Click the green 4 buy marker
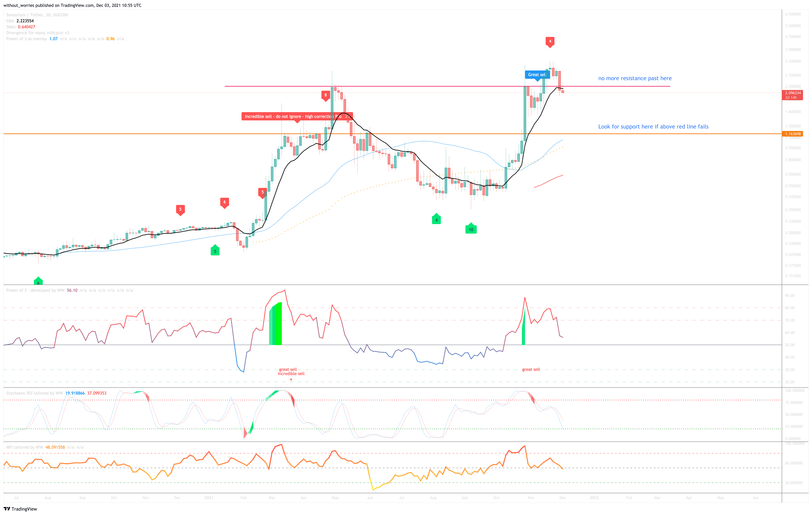The width and height of the screenshot is (812, 515). 436,219
